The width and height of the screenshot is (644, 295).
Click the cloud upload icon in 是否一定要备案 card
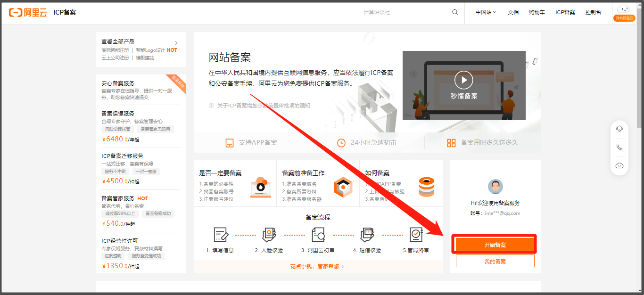tap(260, 187)
